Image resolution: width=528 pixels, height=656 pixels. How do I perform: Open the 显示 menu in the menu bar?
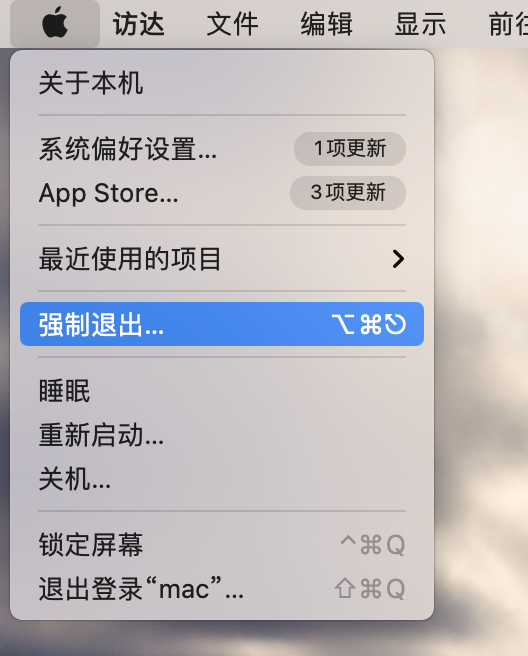point(420,23)
